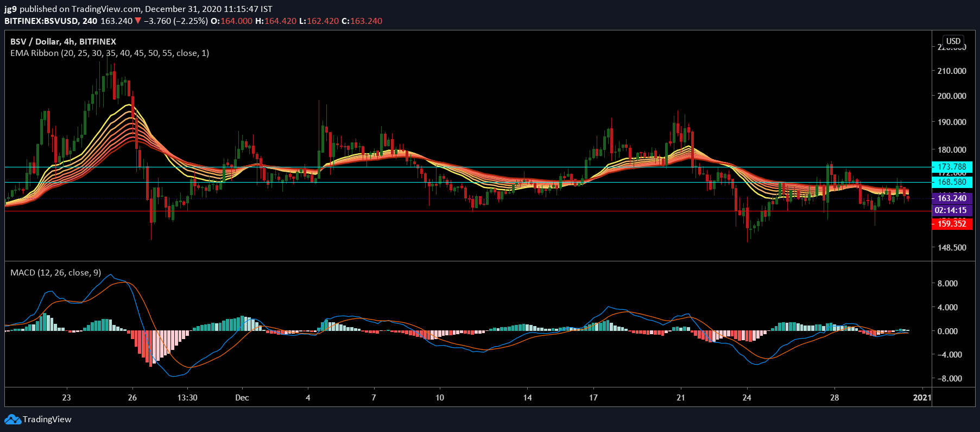This screenshot has height=432, width=980.
Task: Click the 180.000 price axis value
Action: [952, 150]
